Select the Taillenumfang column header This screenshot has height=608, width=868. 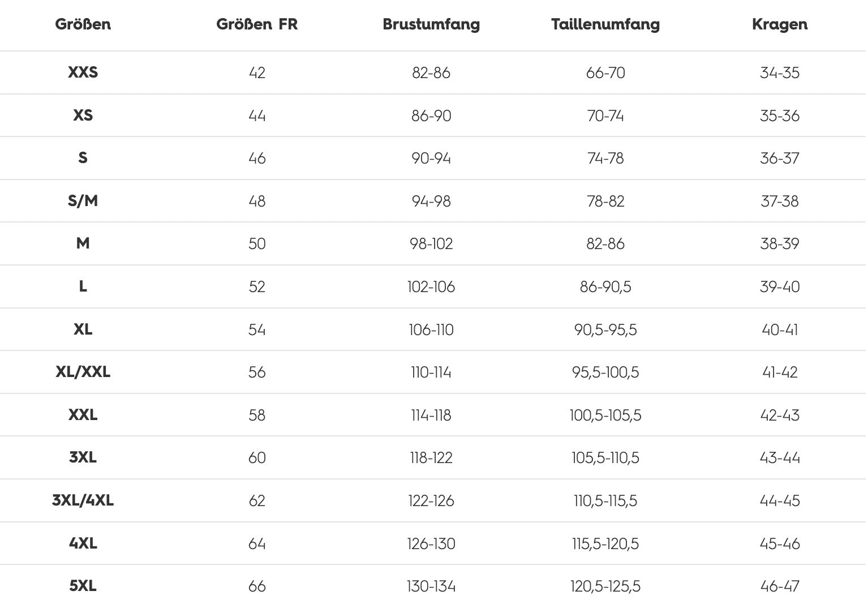click(x=605, y=24)
